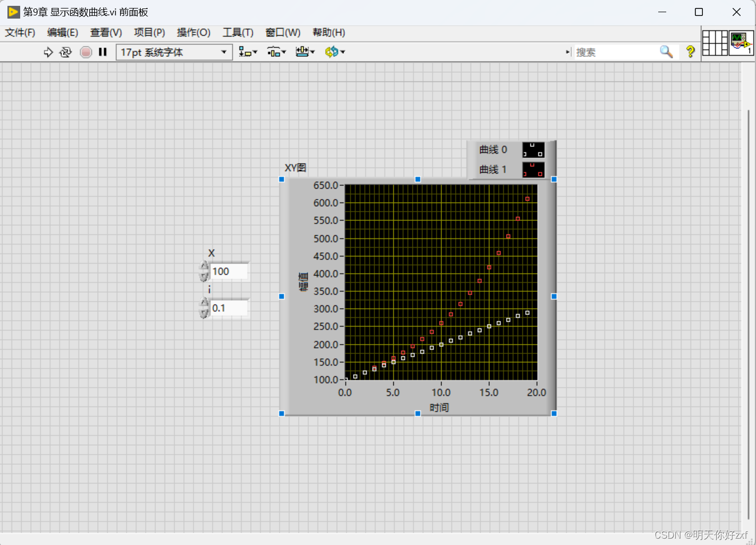Open the 文件(F) menu
Viewport: 756px width, 545px height.
coord(20,32)
